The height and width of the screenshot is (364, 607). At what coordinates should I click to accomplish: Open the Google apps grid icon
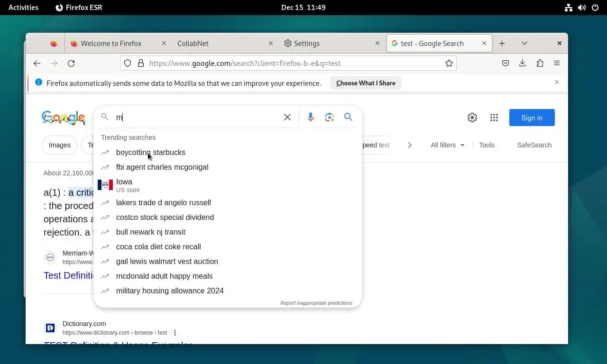(x=494, y=118)
